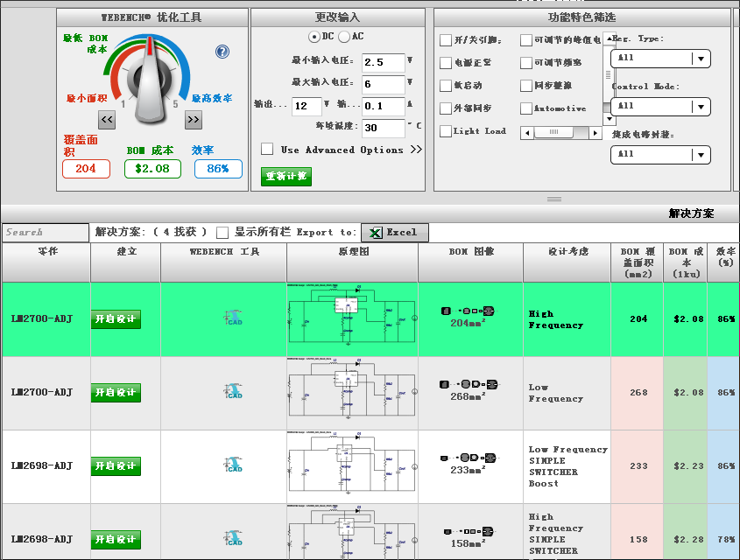Click the 设计考虑 column header
The width and height of the screenshot is (740, 560).
pos(567,262)
